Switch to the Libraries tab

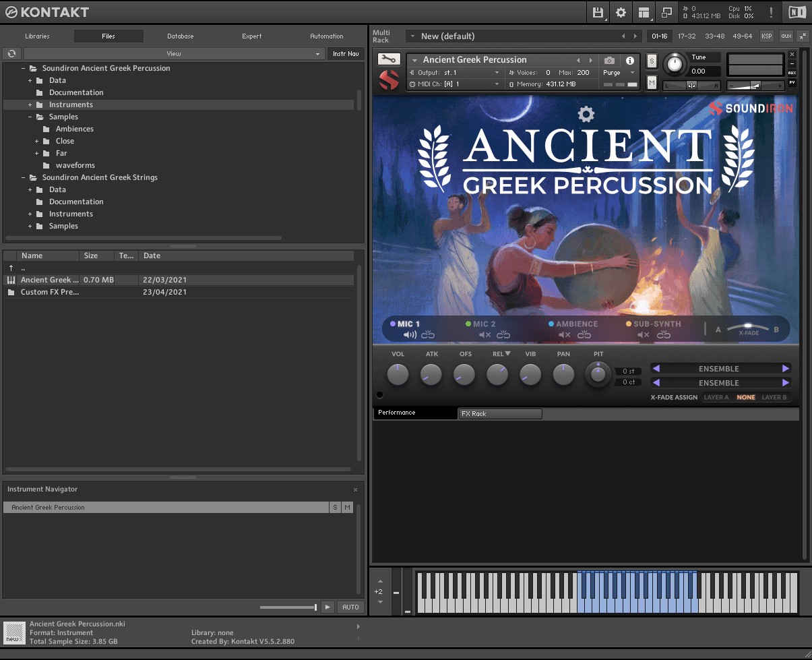tap(37, 36)
